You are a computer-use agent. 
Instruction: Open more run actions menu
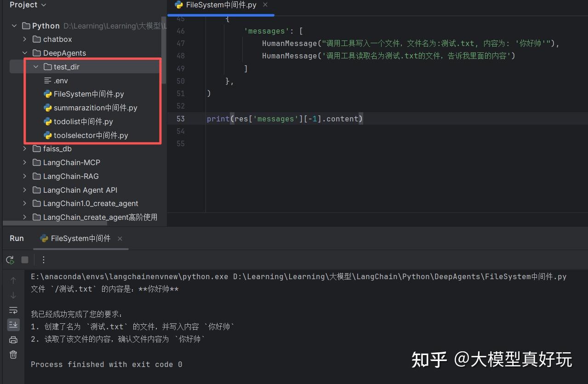[x=43, y=260]
